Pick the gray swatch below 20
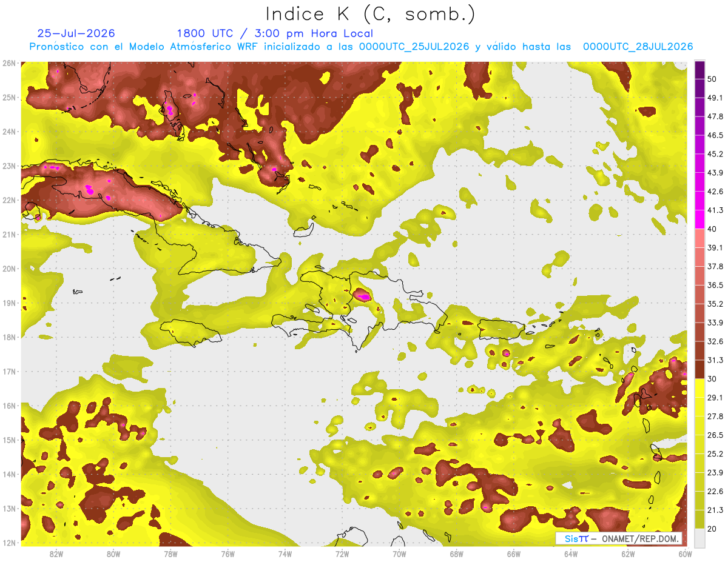 tap(699, 537)
